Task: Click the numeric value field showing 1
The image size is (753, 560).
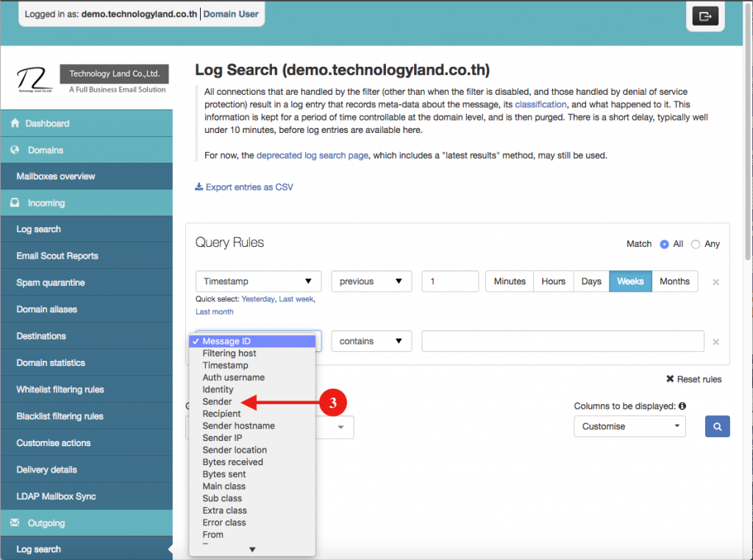Action: pyautogui.click(x=450, y=281)
